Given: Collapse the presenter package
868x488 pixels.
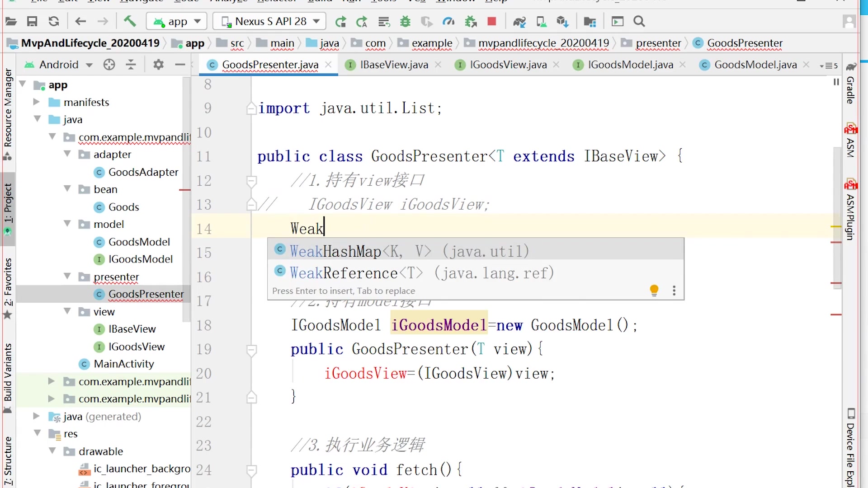Looking at the screenshot, I should pos(67,276).
